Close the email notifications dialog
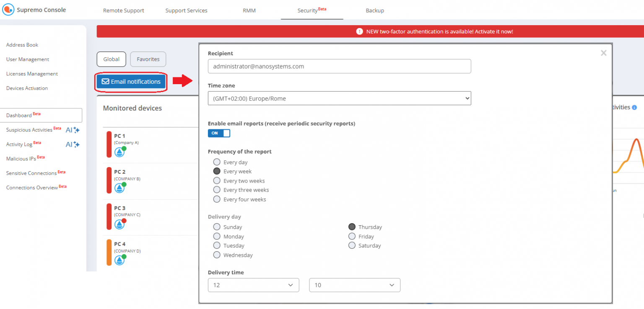 pyautogui.click(x=603, y=53)
